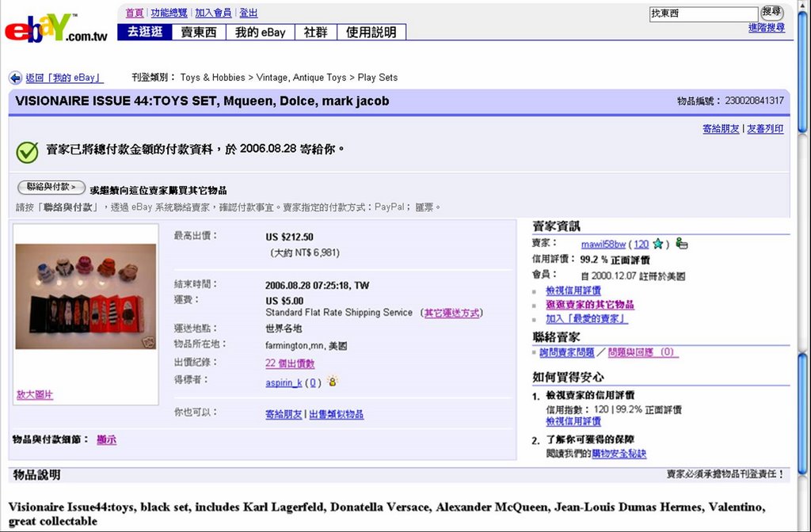Select the 去逛逛 tab
This screenshot has height=532, width=811.
145,32
